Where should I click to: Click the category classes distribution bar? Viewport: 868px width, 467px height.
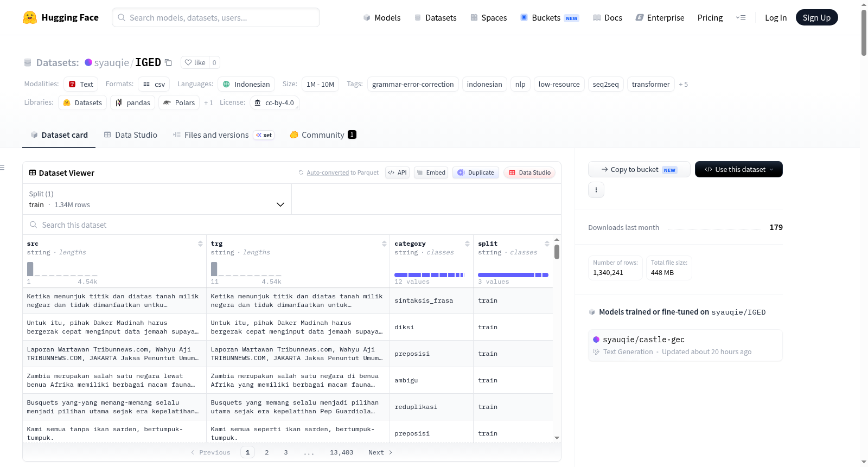pos(430,275)
